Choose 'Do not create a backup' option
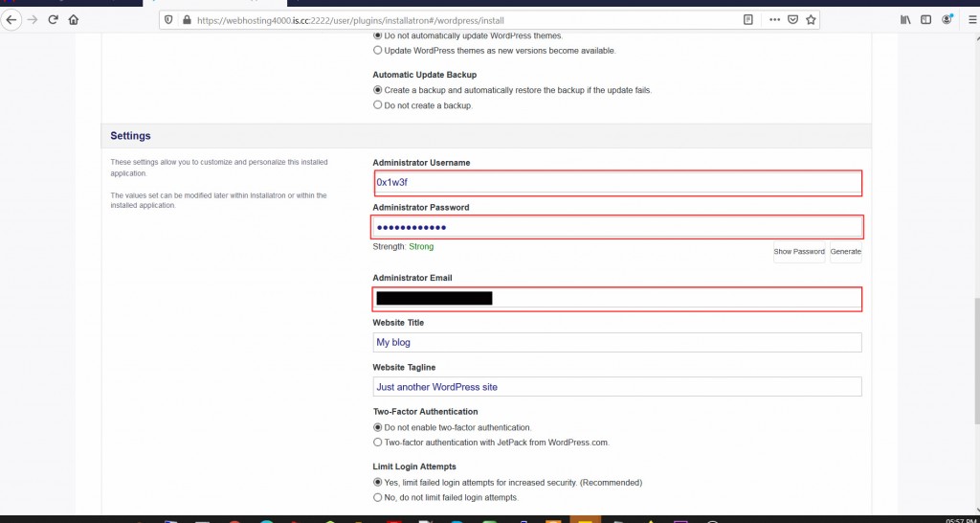Viewport: 980px width, 523px height. pos(377,105)
